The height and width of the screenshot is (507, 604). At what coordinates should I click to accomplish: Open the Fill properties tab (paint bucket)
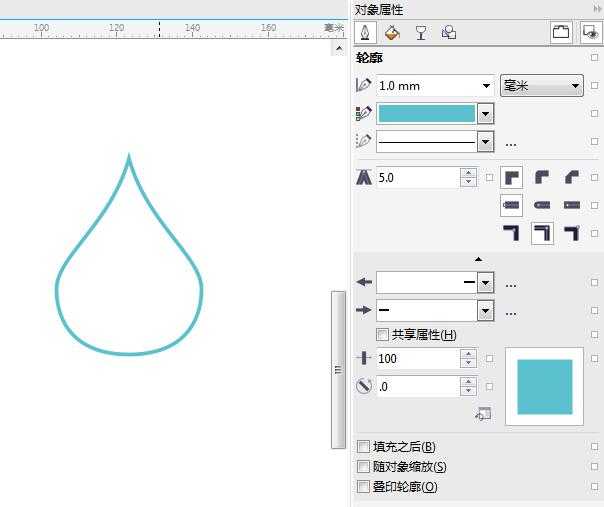pos(392,33)
